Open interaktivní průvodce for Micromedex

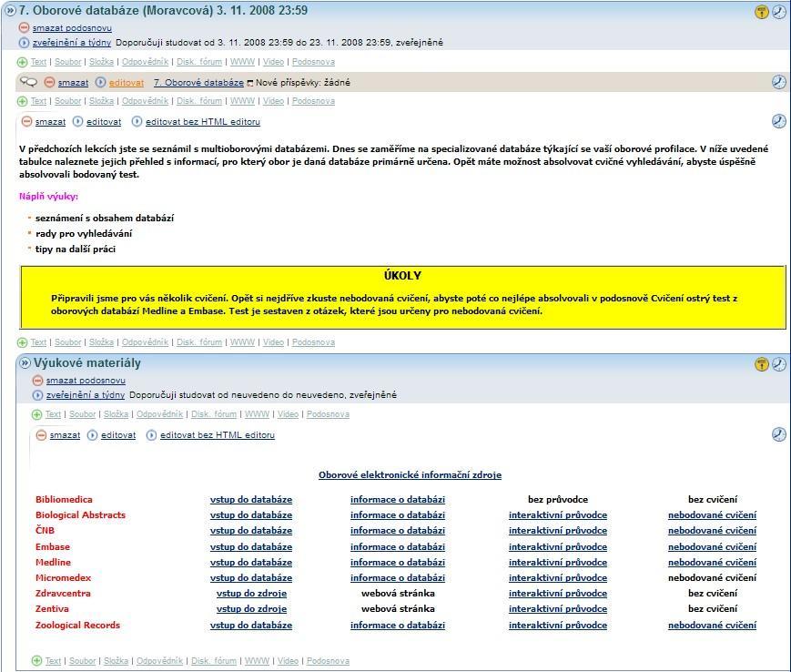[x=558, y=578]
